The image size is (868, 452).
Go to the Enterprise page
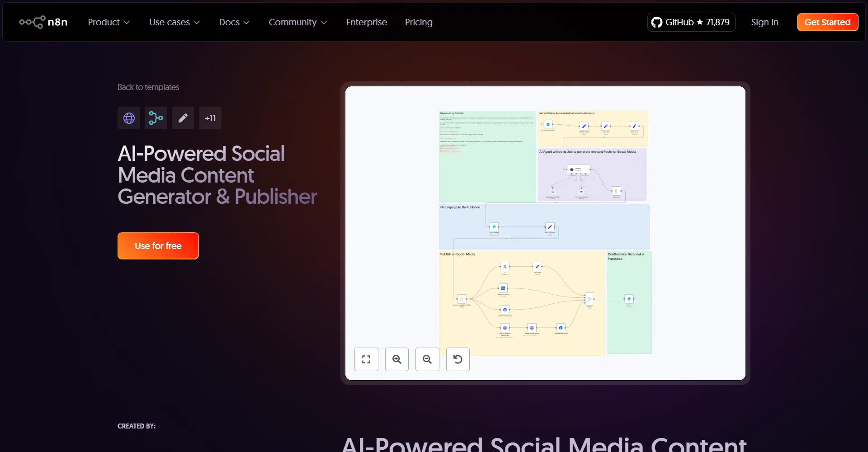tap(366, 22)
